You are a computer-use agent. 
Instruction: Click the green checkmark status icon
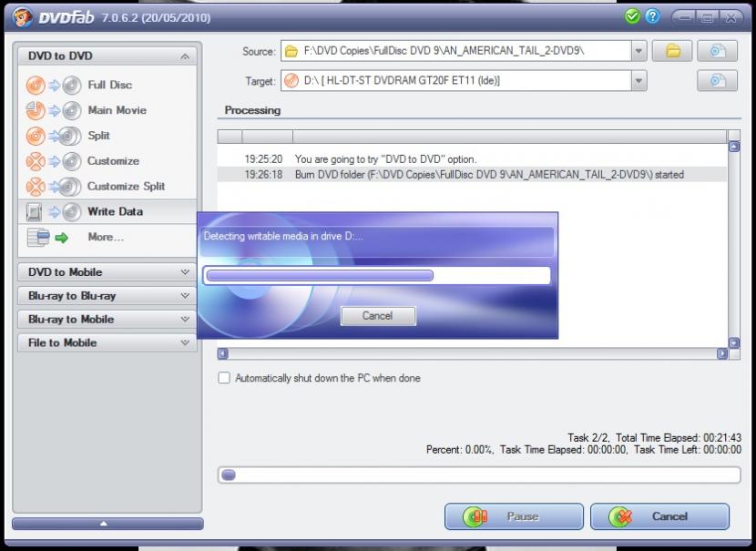(x=632, y=16)
